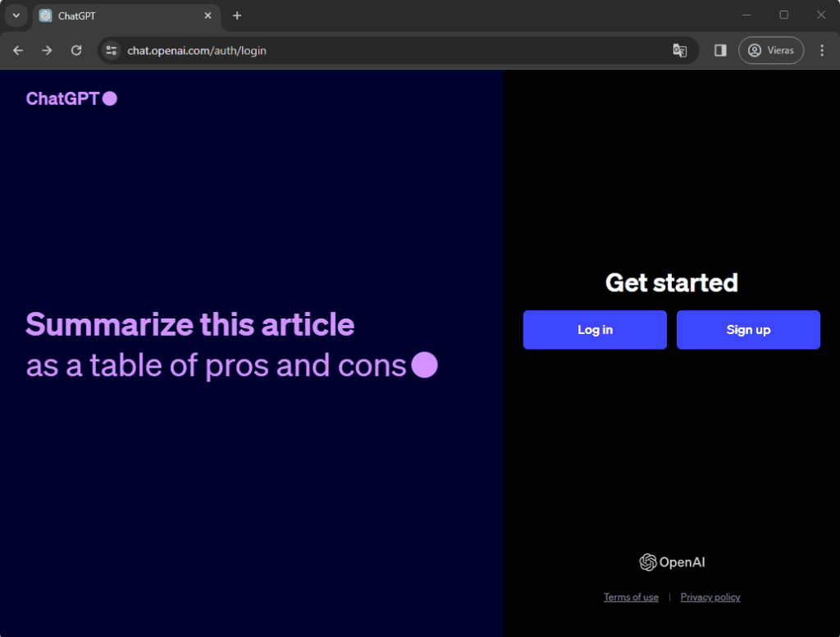Close the ChatGPT tab
Image resolution: width=840 pixels, height=637 pixels.
pyautogui.click(x=208, y=16)
